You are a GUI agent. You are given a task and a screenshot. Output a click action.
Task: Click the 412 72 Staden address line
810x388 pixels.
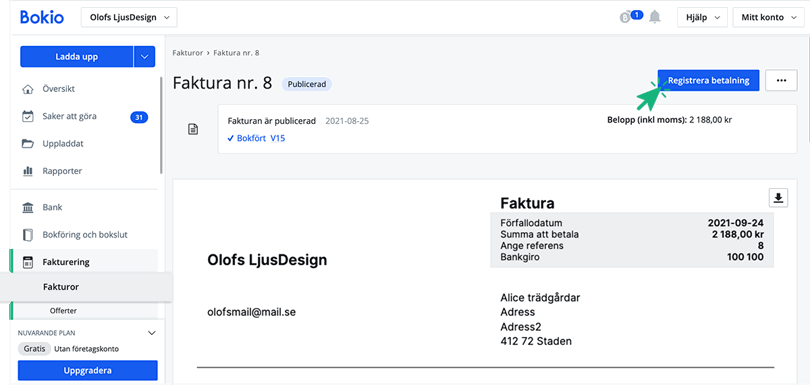(536, 342)
